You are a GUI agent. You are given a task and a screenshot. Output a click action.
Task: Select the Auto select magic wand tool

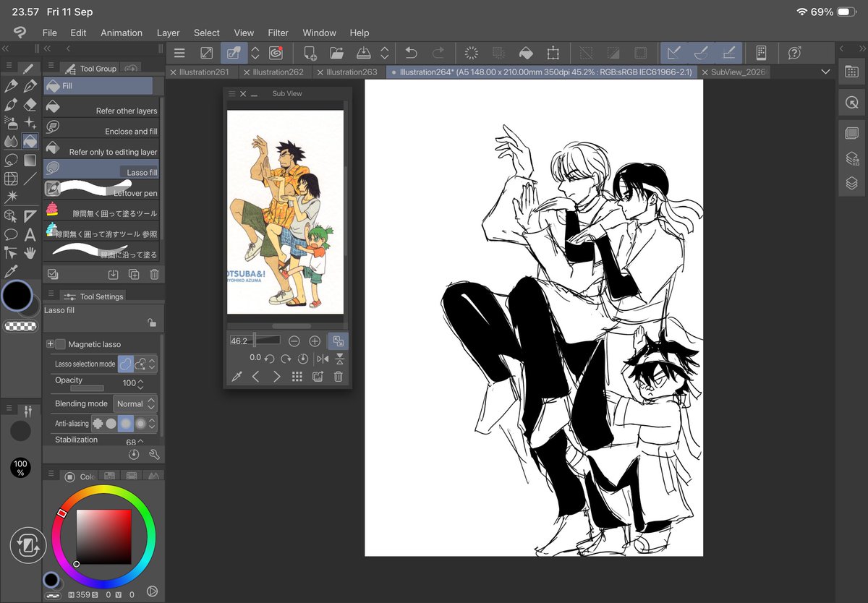pyautogui.click(x=11, y=197)
